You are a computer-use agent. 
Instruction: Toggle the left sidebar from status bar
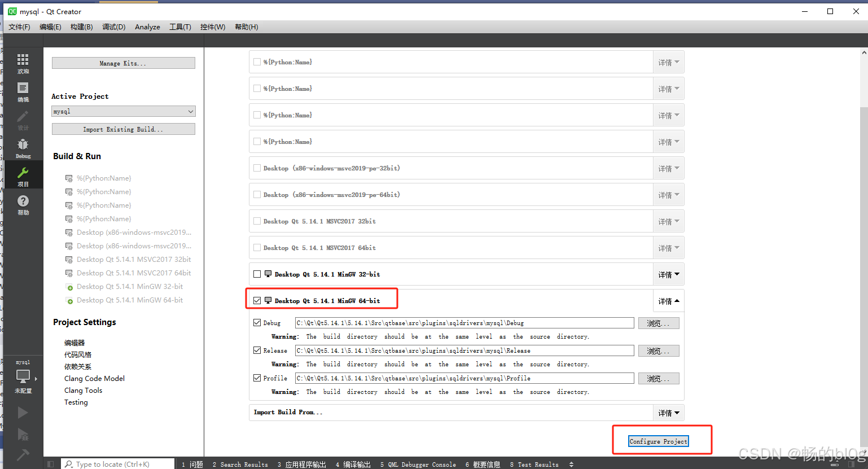[50, 464]
